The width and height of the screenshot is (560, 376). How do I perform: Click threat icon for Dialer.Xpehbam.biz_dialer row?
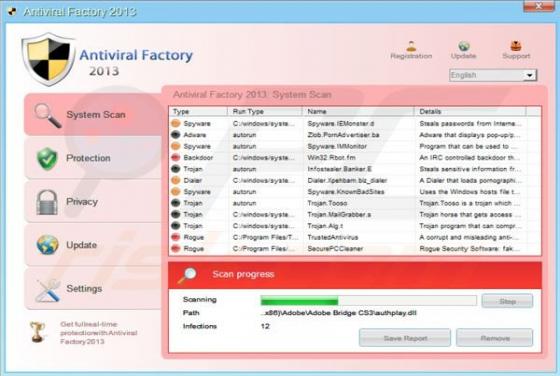(175, 180)
